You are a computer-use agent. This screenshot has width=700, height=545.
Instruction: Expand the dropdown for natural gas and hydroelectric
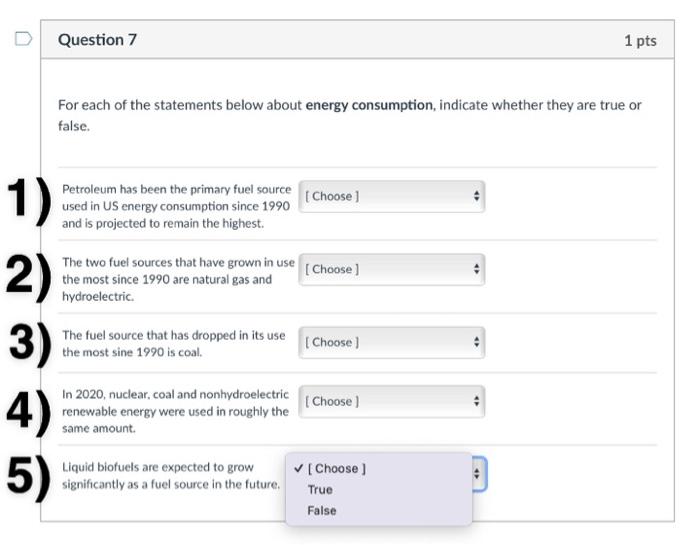pyautogui.click(x=391, y=269)
